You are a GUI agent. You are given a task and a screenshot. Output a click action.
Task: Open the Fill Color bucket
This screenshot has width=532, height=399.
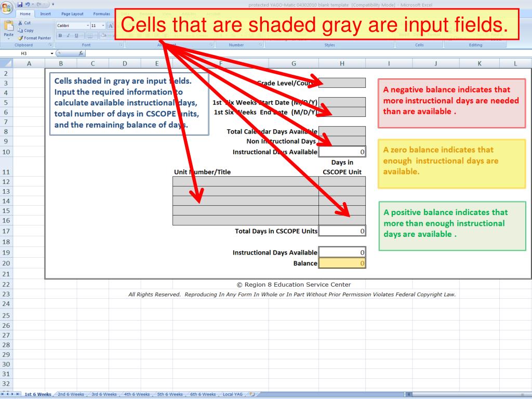tap(104, 35)
